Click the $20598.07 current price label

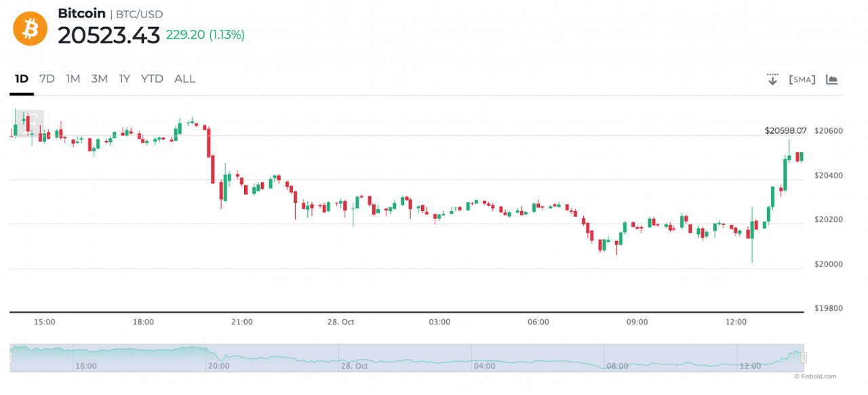(785, 130)
